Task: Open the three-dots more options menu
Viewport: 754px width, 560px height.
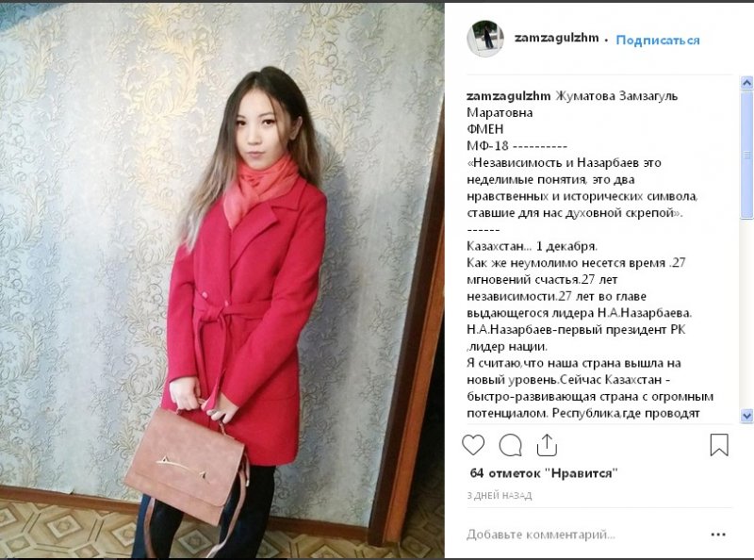Action: pos(718,535)
